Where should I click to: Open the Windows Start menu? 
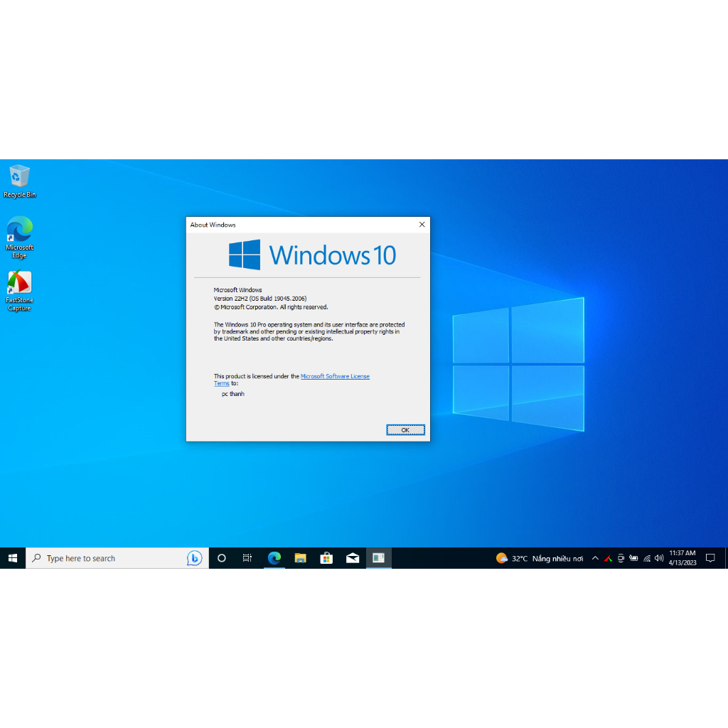pyautogui.click(x=13, y=558)
